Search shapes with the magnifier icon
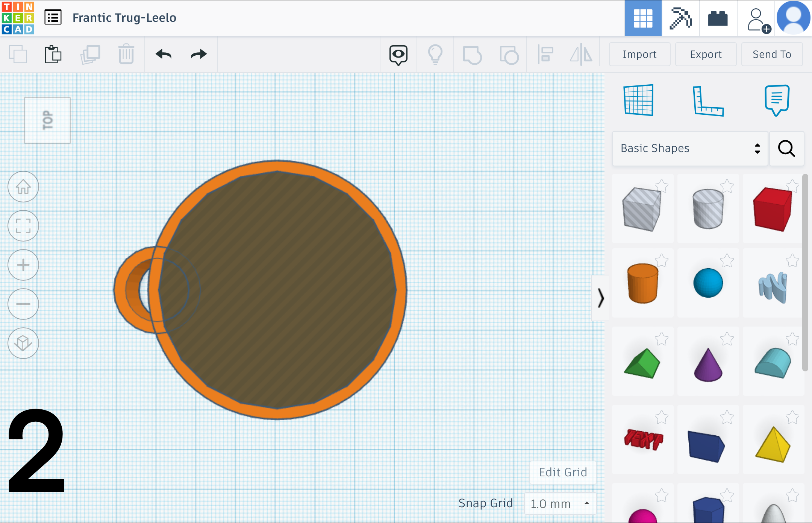This screenshot has width=812, height=523. pyautogui.click(x=786, y=148)
